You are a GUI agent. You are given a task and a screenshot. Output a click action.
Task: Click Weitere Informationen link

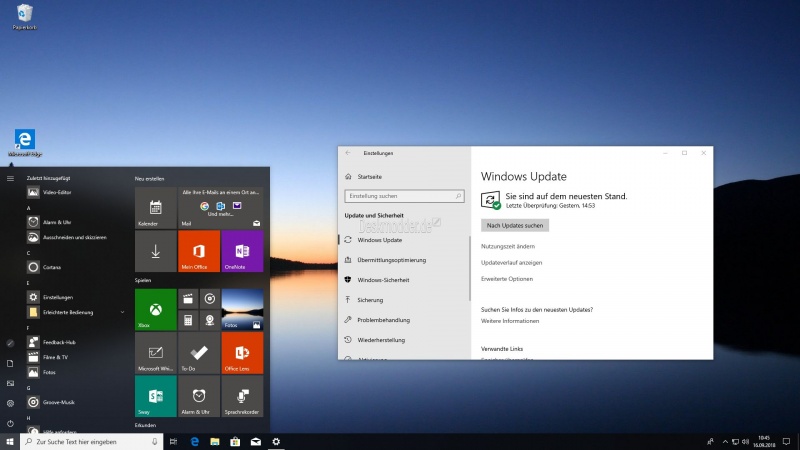click(510, 321)
